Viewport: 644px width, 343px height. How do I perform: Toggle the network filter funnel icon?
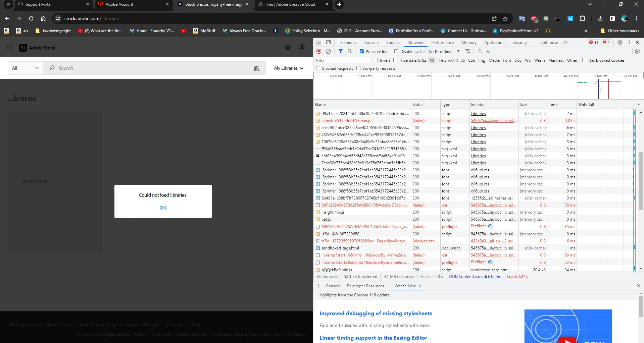341,51
